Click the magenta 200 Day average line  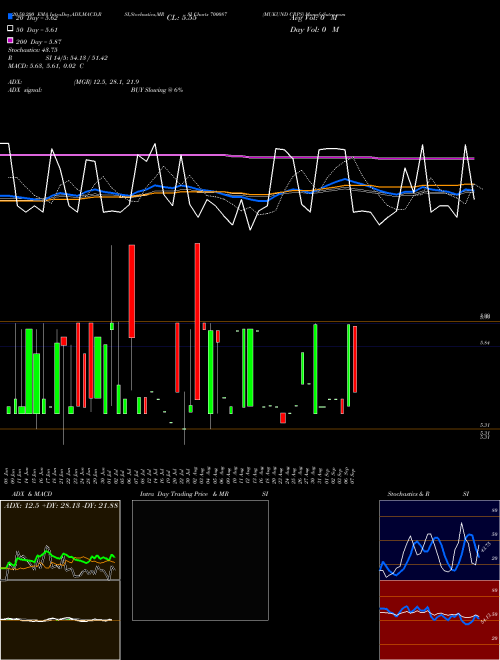(x=237, y=157)
